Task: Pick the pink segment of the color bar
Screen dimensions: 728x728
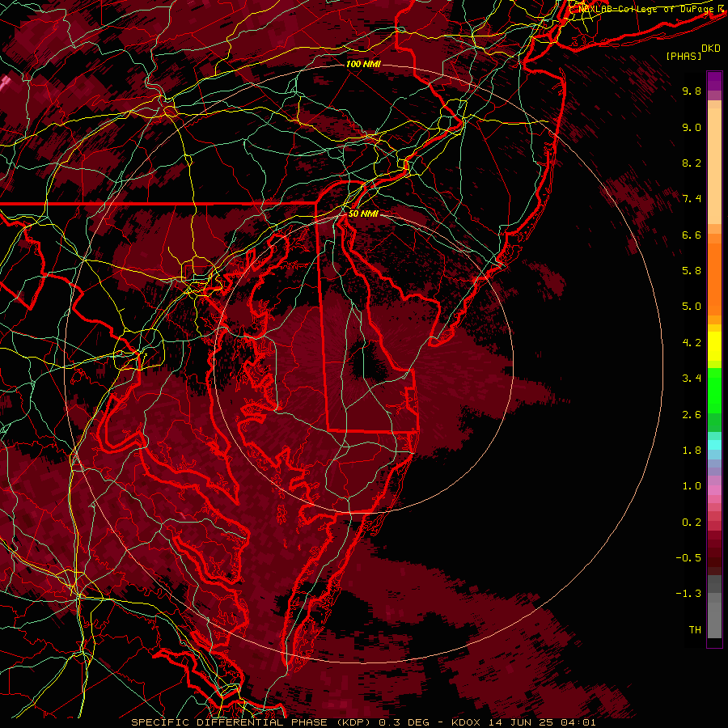Action: point(714,490)
